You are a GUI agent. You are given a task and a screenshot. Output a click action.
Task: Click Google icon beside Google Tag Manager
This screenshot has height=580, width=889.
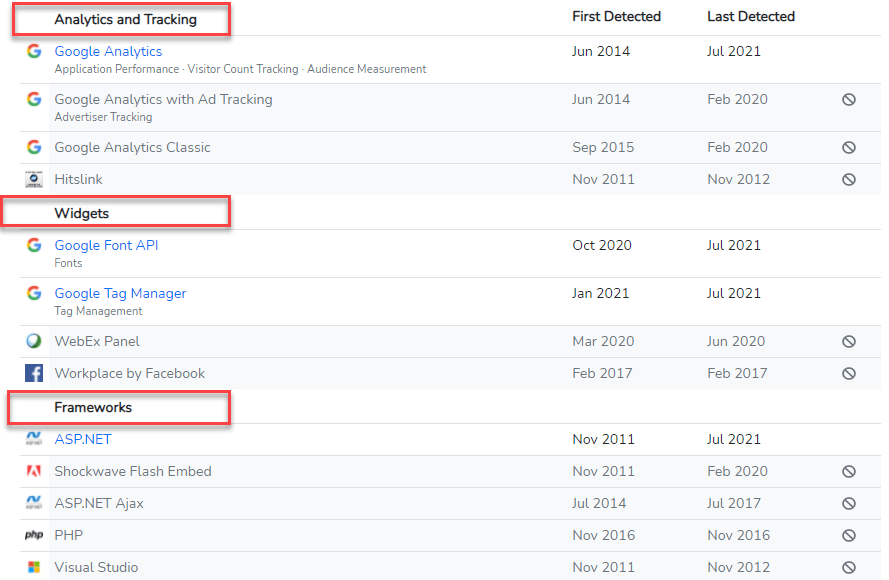[34, 293]
